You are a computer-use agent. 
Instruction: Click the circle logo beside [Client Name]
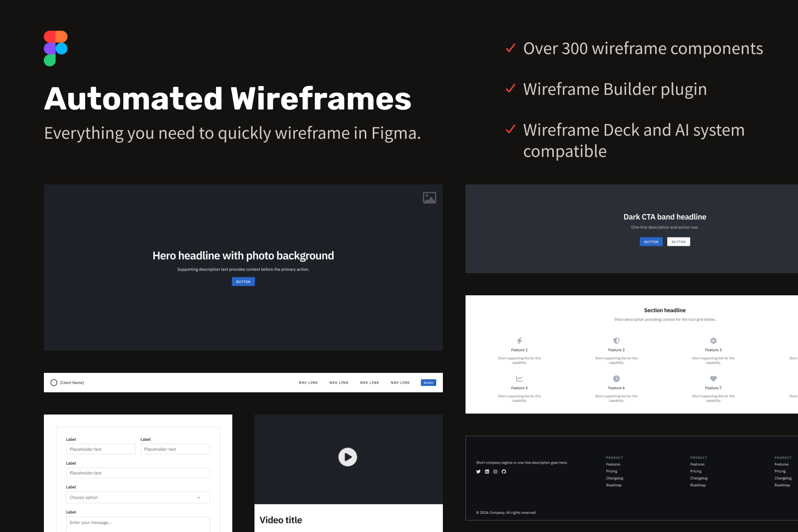[x=54, y=383]
